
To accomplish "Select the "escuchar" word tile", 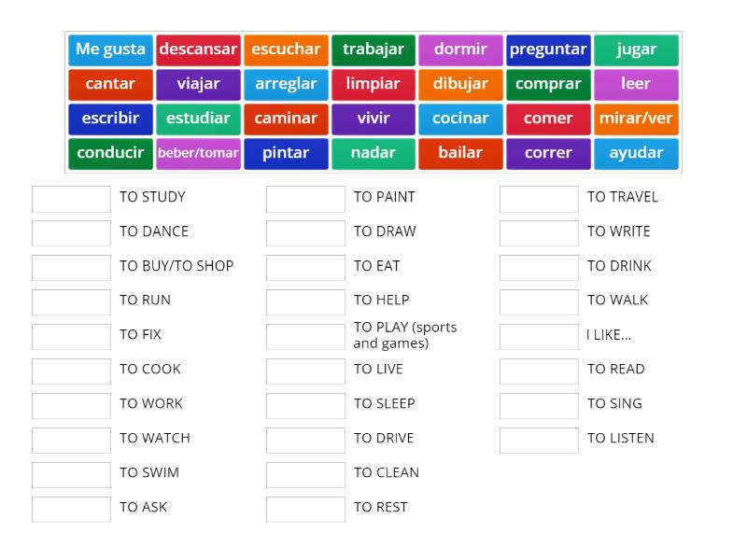I will pos(286,49).
